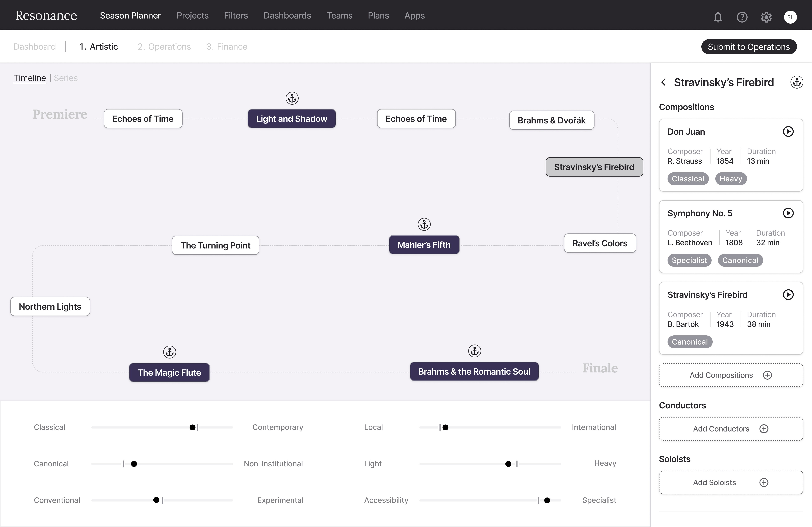Image resolution: width=812 pixels, height=527 pixels.
Task: Click the anchor icon above Light and Shadow
Action: click(x=292, y=98)
